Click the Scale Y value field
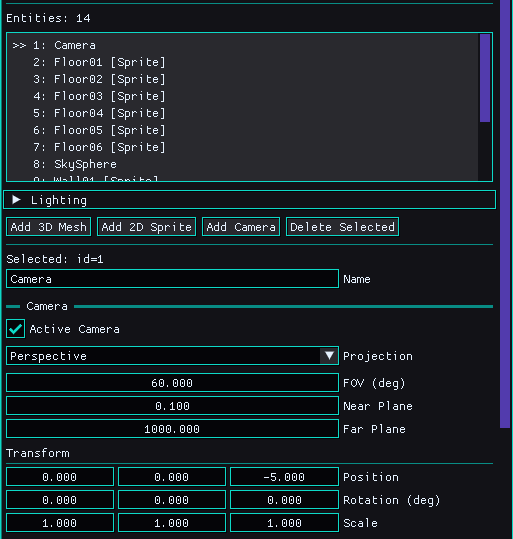513x539 pixels. [x=172, y=523]
